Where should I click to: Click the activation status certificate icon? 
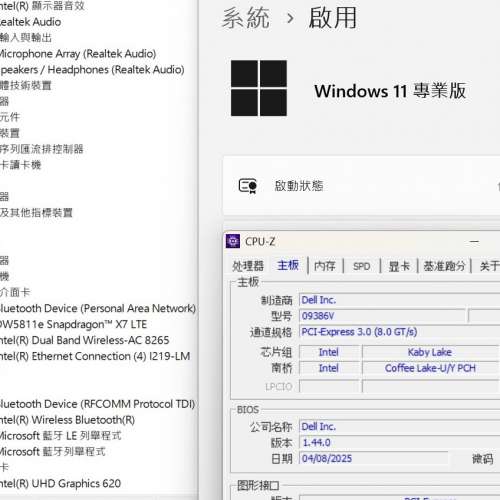[248, 186]
